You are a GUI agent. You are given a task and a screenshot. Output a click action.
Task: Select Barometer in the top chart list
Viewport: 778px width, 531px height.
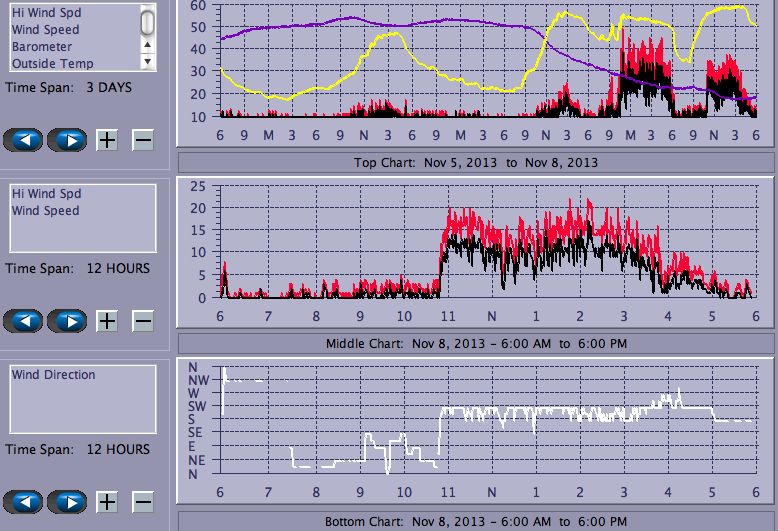(x=42, y=47)
